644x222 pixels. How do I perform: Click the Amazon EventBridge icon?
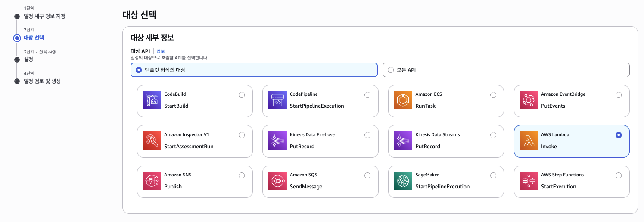pos(529,100)
